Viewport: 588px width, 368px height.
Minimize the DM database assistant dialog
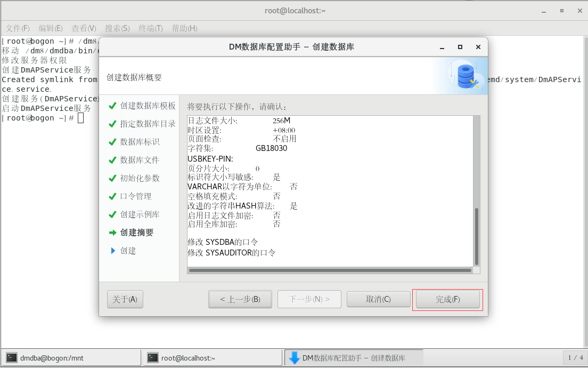(442, 47)
